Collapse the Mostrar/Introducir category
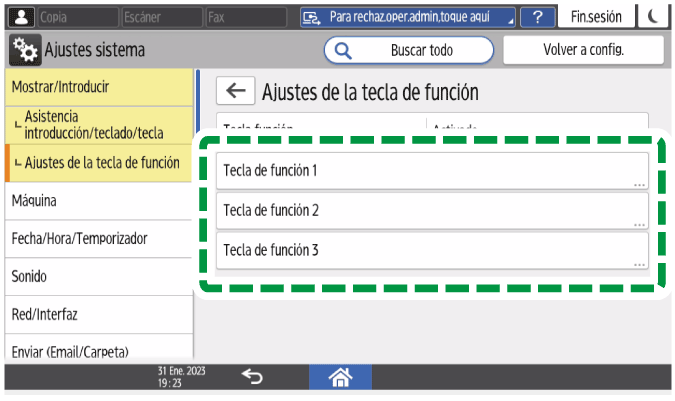This screenshot has width=675, height=401. pyautogui.click(x=98, y=87)
